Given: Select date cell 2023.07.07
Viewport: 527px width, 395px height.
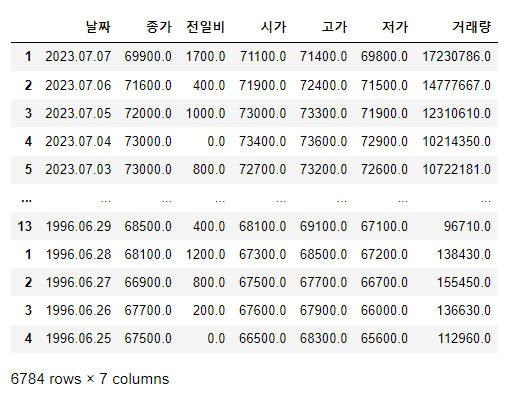Looking at the screenshot, I should click(78, 56).
